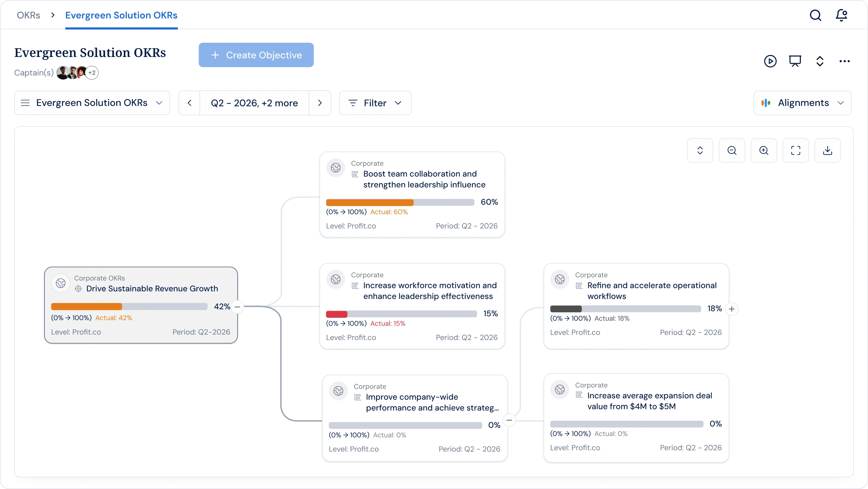
Task: Click key-result icon beside Refine and accelerate operational
Action: click(579, 286)
